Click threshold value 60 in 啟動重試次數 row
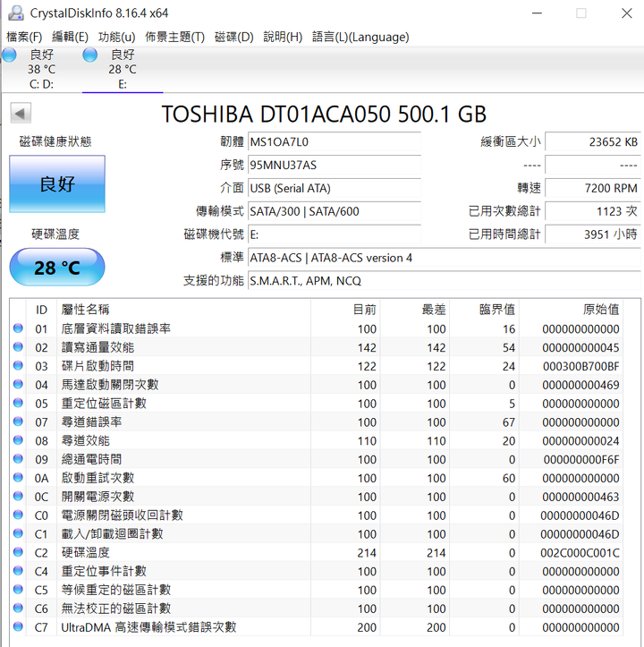This screenshot has width=644, height=647. pos(509,478)
